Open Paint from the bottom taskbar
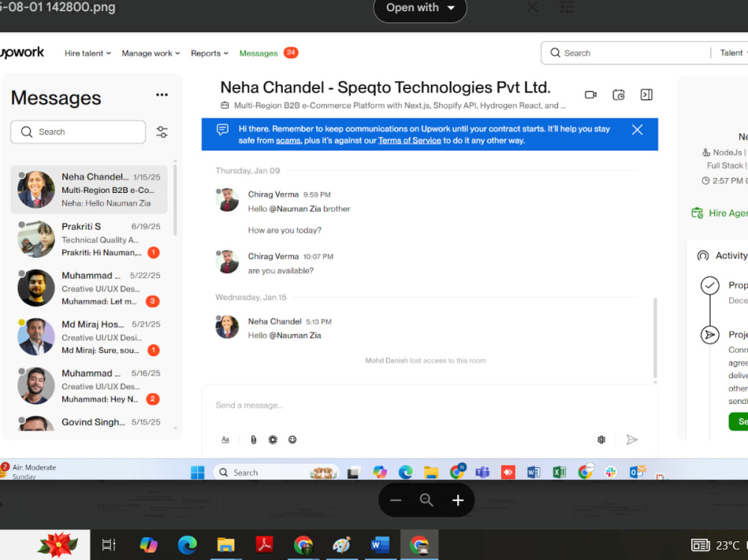This screenshot has height=560, width=748. click(x=342, y=544)
